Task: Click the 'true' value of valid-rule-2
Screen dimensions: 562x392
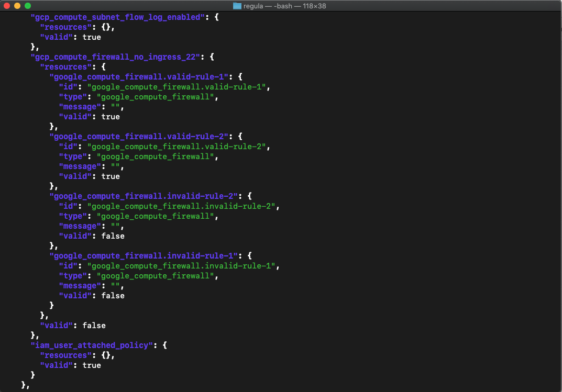Action: click(111, 176)
